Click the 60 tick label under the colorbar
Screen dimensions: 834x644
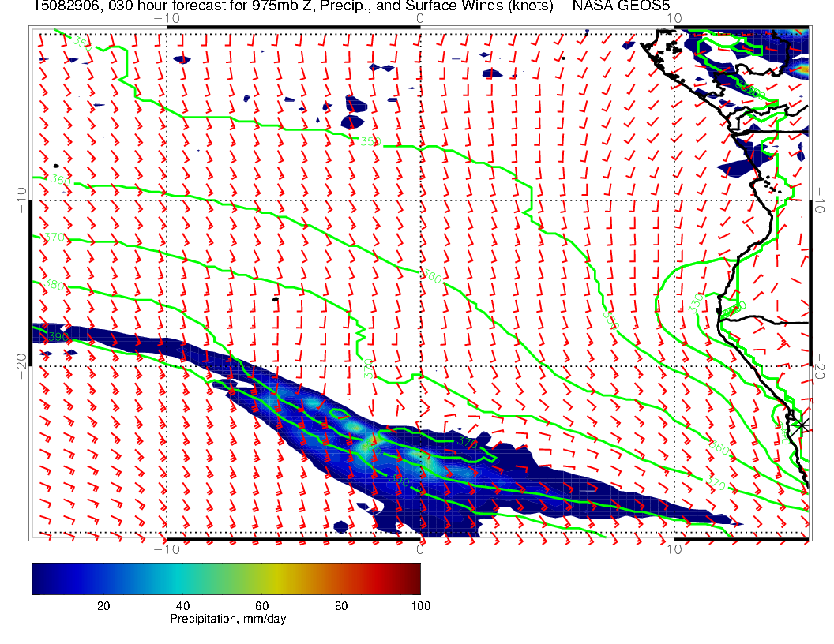(x=262, y=605)
